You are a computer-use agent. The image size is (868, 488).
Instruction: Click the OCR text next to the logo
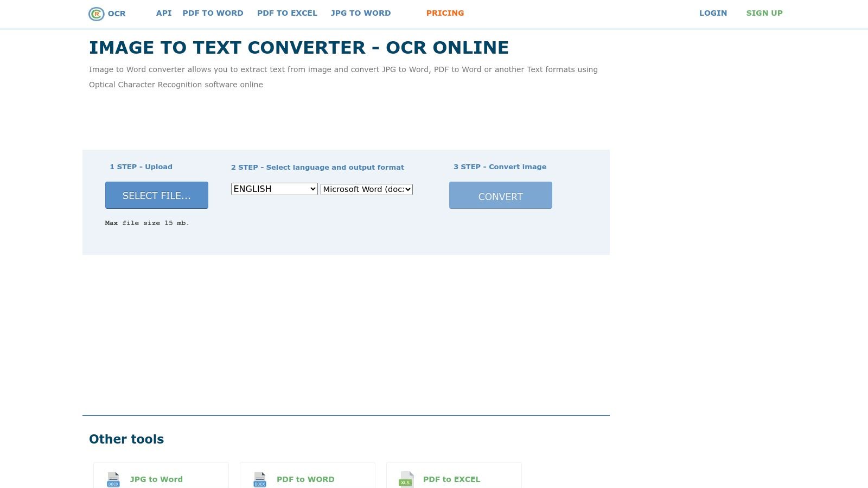pos(117,14)
